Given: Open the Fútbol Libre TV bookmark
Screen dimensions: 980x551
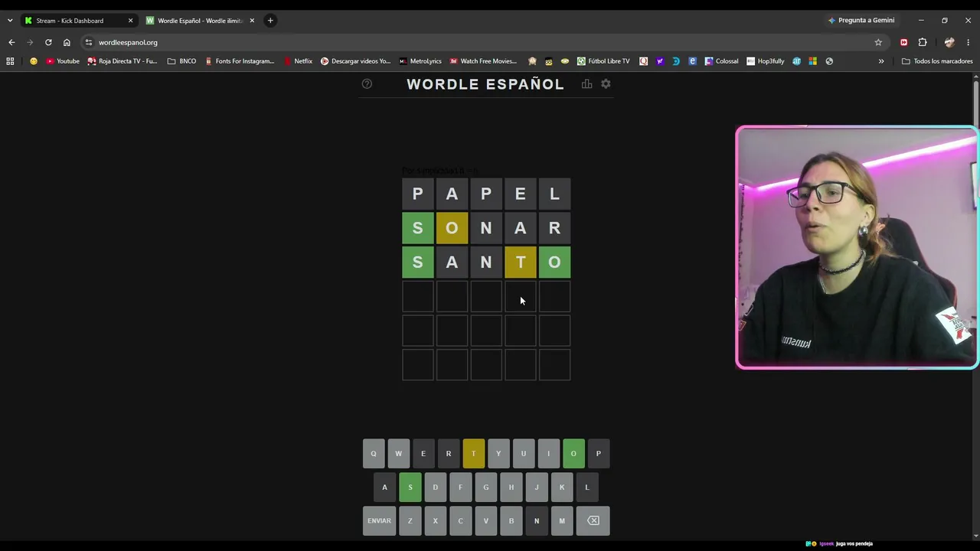Looking at the screenshot, I should tap(603, 61).
